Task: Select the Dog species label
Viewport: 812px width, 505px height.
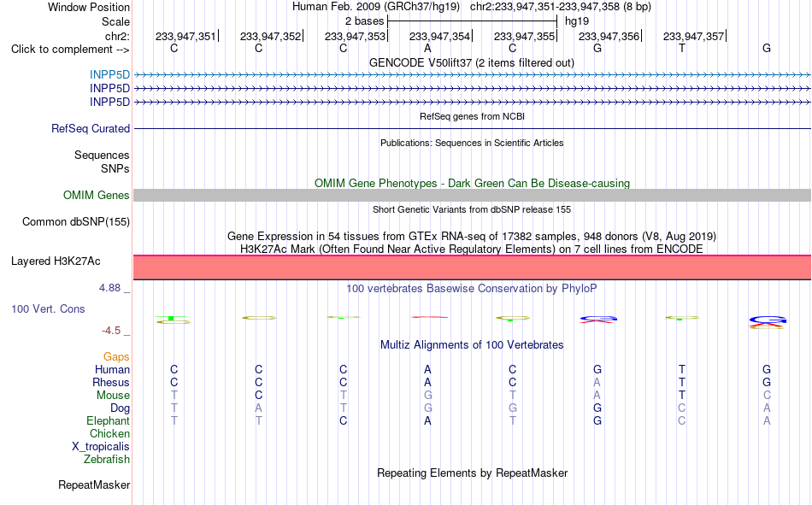Action: [120, 408]
